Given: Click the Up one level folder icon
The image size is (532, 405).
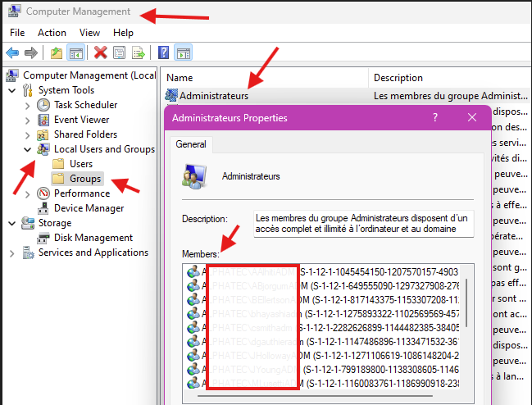Looking at the screenshot, I should click(56, 53).
